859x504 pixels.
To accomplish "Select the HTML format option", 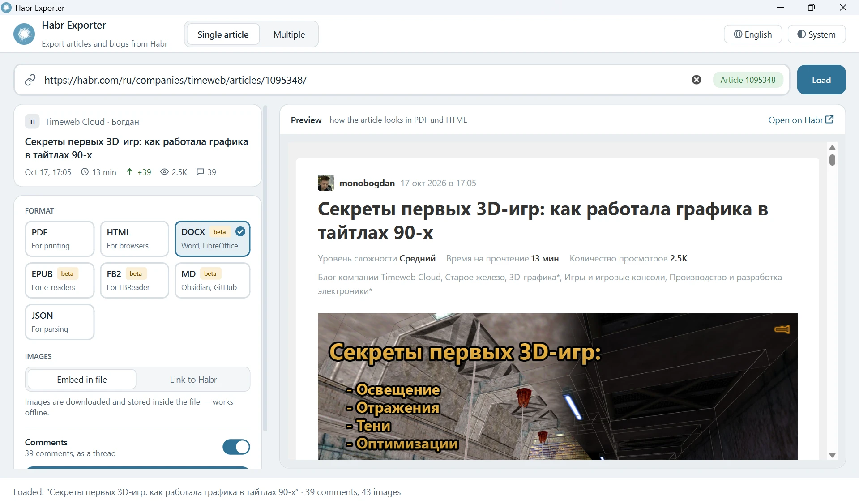I will 135,239.
